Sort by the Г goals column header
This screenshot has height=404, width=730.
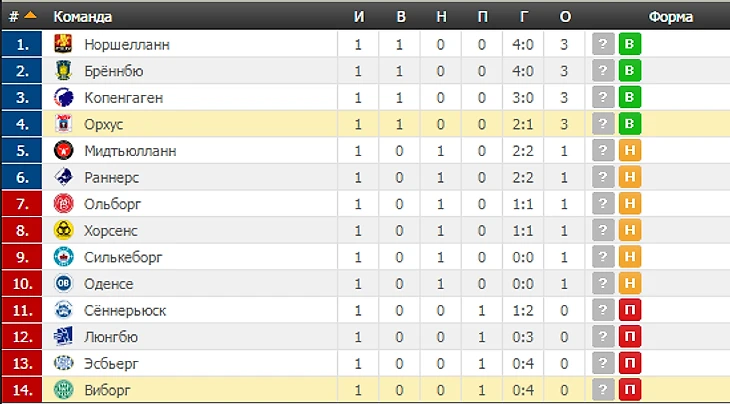524,17
